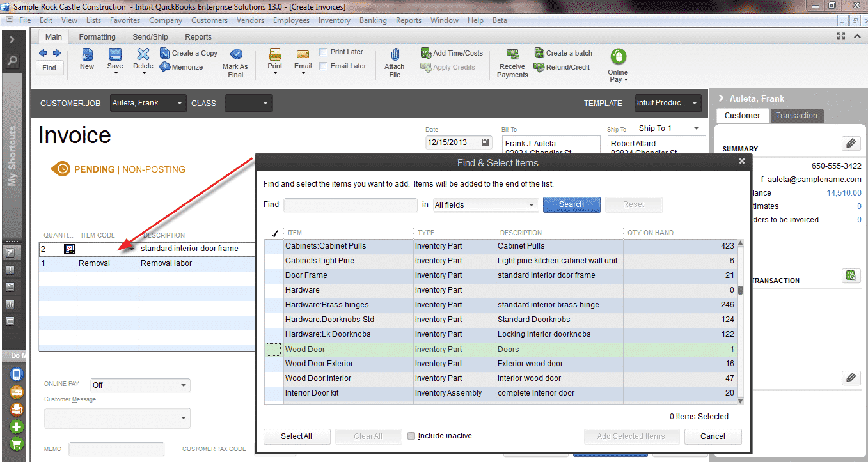Click the Save invoice disk icon
Screen dimensions: 868x462
coord(115,54)
